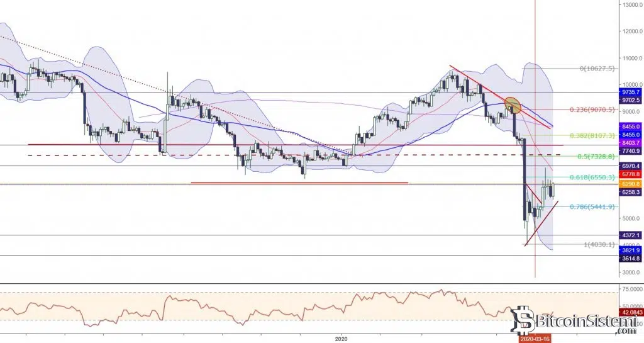Select the 9735.7 price level label

pyautogui.click(x=630, y=92)
